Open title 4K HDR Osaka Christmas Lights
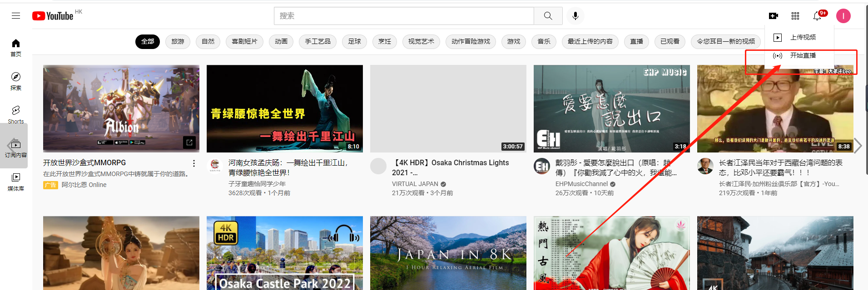The width and height of the screenshot is (868, 290). tap(451, 167)
